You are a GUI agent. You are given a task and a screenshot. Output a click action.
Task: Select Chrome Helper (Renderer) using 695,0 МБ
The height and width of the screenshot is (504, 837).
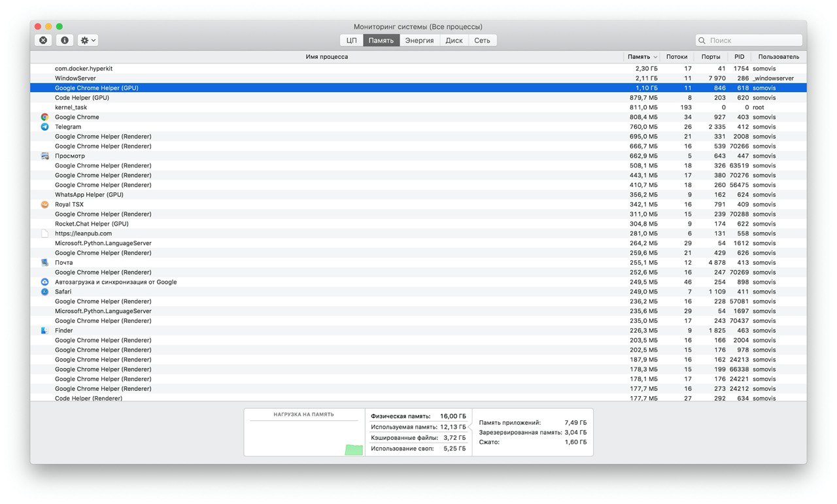(418, 137)
